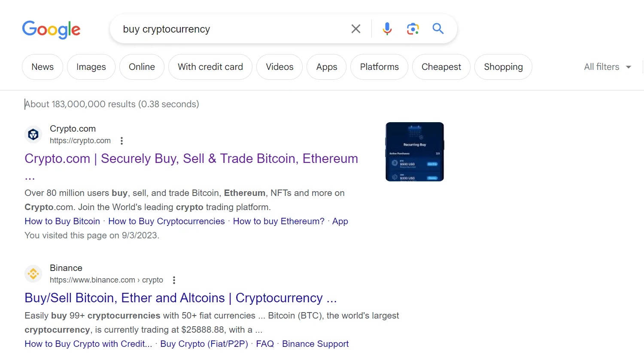644x361 pixels.
Task: Open the three-dot menu for the Crypto.com result
Action: click(x=122, y=141)
